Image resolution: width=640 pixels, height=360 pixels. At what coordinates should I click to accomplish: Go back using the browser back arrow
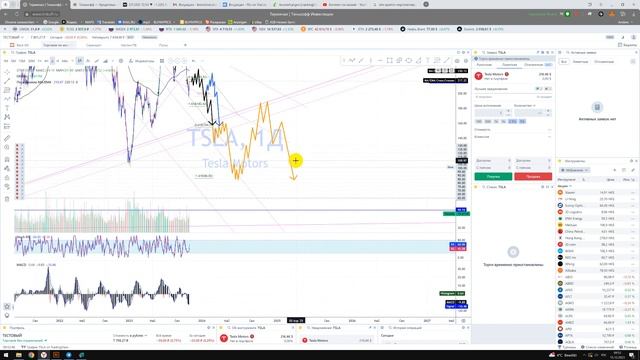coord(6,14)
